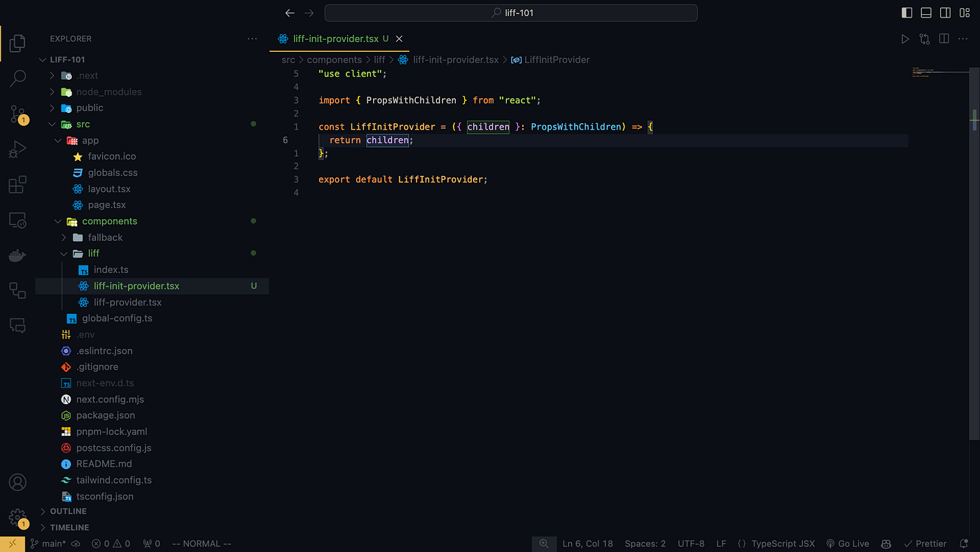Collapse the app folder

(152, 140)
